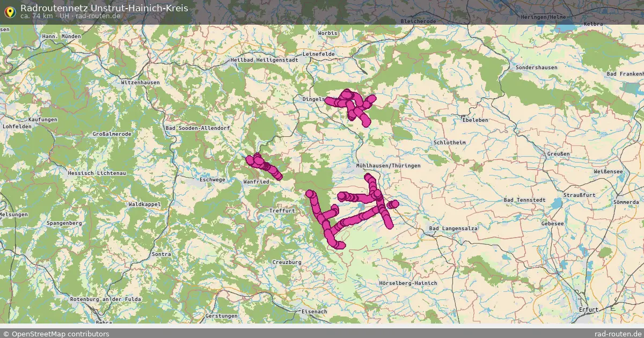Click the pink route segment near Wanfried
Image resolution: width=644 pixels, height=338 pixels.
[263, 166]
